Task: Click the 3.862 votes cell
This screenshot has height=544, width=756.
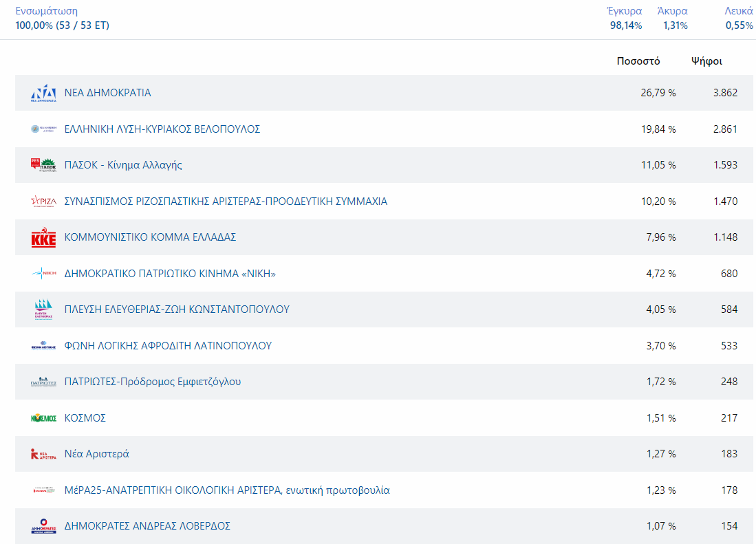Action: coord(726,93)
